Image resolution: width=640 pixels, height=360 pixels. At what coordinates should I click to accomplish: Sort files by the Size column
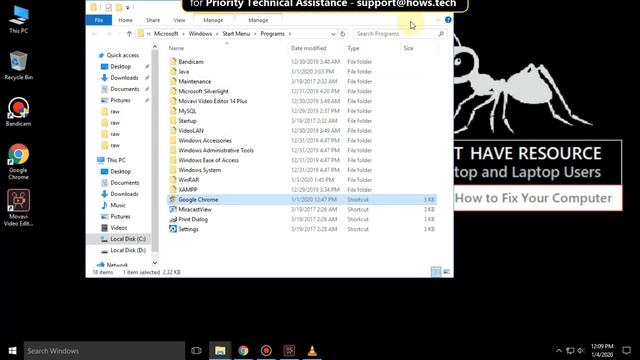click(408, 48)
